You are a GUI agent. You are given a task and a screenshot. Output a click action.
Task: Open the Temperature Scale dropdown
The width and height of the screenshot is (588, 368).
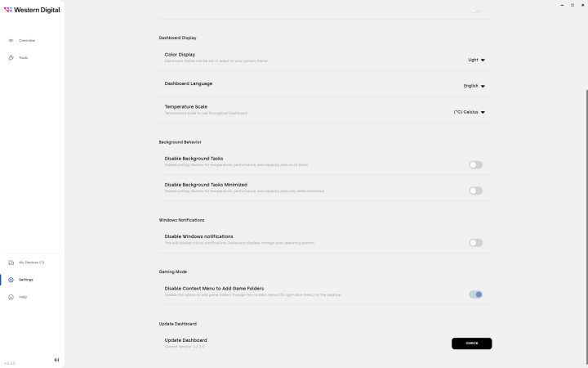click(x=470, y=112)
